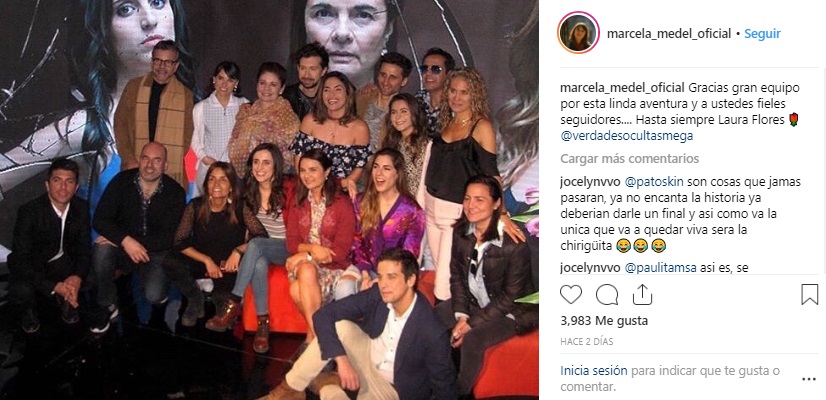Log in via Inicia sesión link

pyautogui.click(x=594, y=370)
